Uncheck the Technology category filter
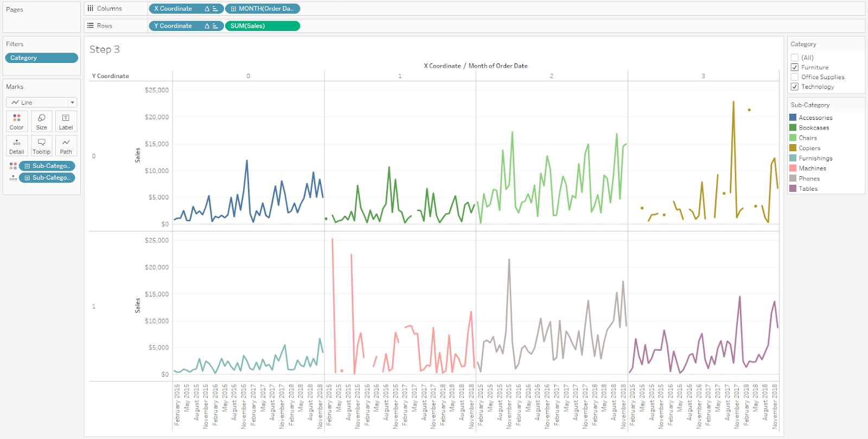This screenshot has width=868, height=439. pyautogui.click(x=795, y=87)
